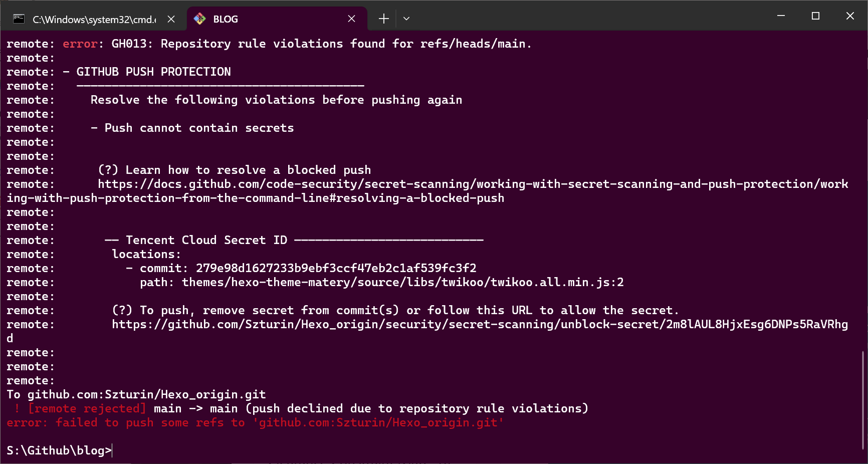Maximize the terminal window
The height and width of the screenshot is (464, 868).
point(815,16)
